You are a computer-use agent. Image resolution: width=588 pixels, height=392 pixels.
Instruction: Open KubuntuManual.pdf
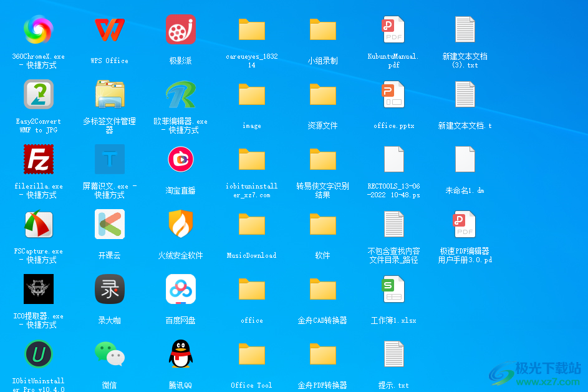(394, 29)
